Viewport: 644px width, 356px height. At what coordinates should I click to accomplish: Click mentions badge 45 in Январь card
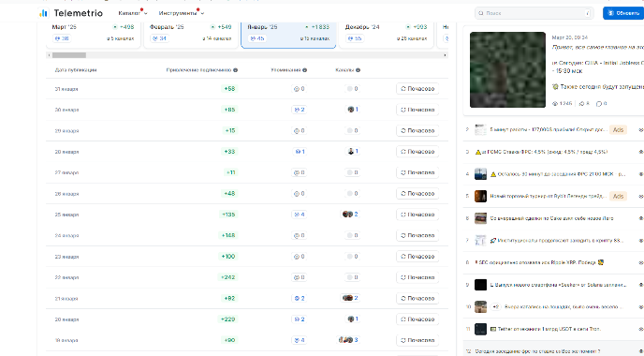pyautogui.click(x=257, y=38)
